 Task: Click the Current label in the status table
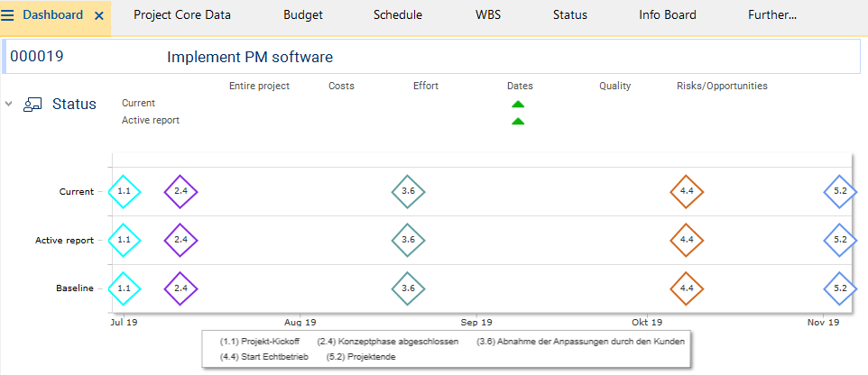(x=138, y=103)
